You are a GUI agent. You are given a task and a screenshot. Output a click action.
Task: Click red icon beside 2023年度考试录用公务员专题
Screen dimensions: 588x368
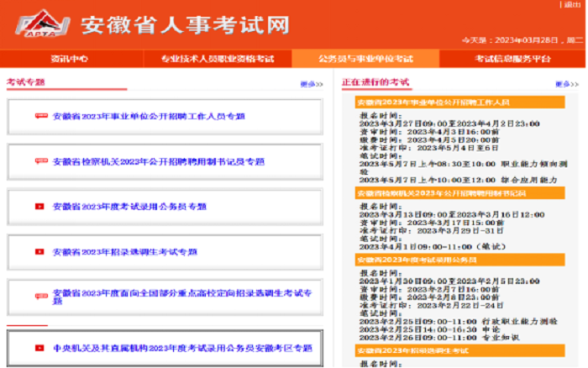[39, 207]
